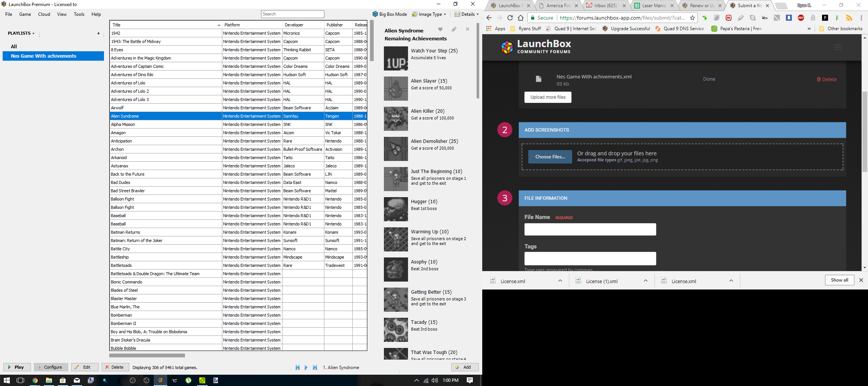
Task: Open the RSS feed extension icon
Action: pos(849,18)
